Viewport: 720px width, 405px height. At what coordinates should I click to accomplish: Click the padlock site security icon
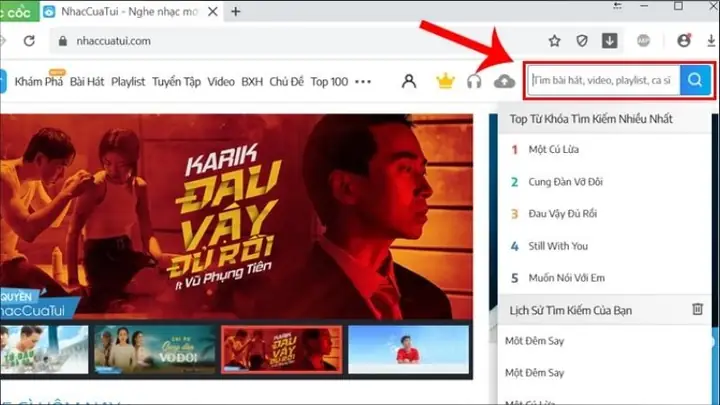pyautogui.click(x=63, y=41)
